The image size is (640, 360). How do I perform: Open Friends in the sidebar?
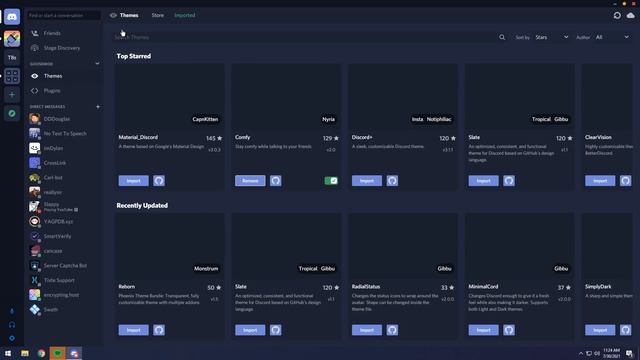pos(64,33)
